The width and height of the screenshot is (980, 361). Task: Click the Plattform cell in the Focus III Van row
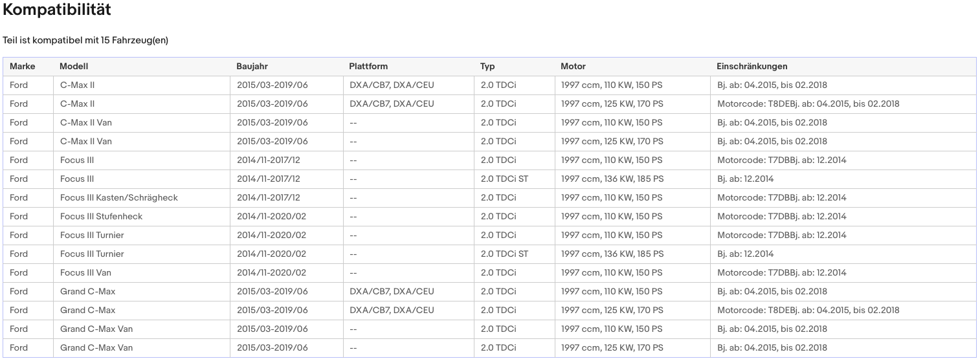coord(353,273)
